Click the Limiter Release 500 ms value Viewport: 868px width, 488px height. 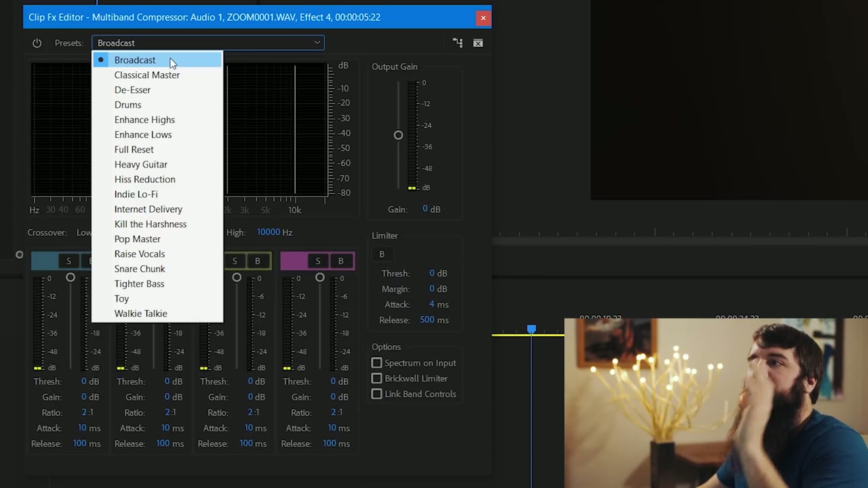click(434, 320)
